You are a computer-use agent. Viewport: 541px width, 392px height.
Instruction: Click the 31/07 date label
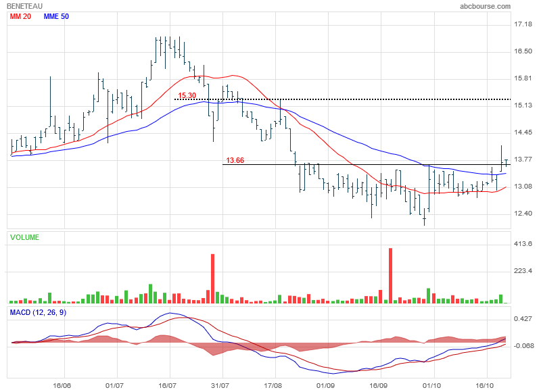coord(220,385)
